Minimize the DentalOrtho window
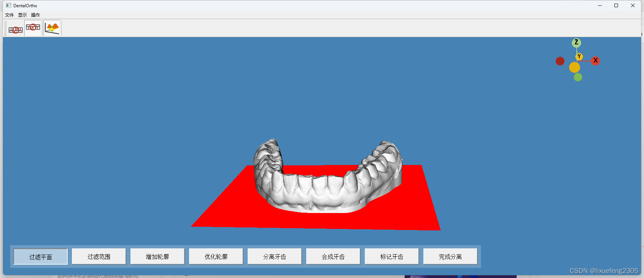The image size is (644, 278). tap(600, 5)
